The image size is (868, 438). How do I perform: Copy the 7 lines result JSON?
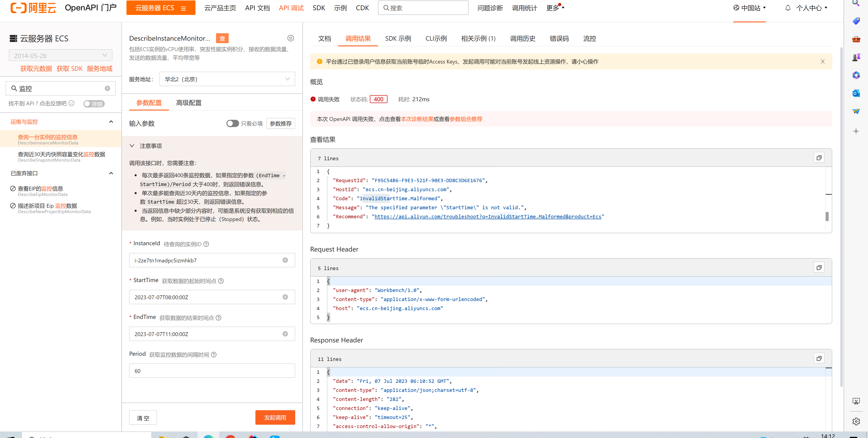pyautogui.click(x=819, y=158)
